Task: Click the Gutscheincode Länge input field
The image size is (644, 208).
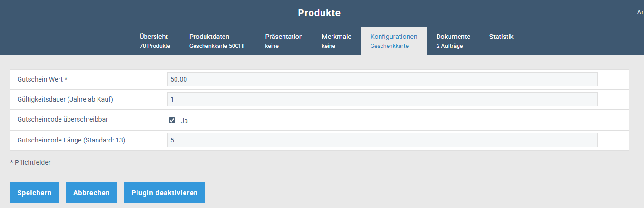Action: click(x=382, y=140)
